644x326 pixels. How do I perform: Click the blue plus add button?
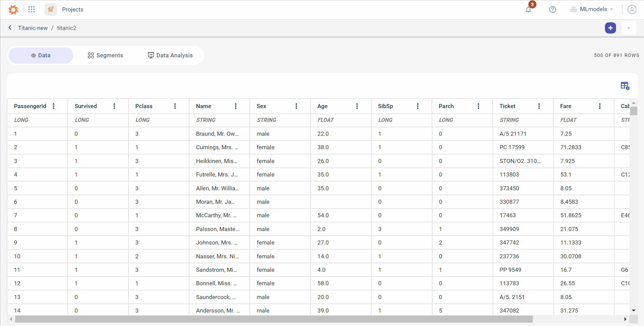[610, 28]
